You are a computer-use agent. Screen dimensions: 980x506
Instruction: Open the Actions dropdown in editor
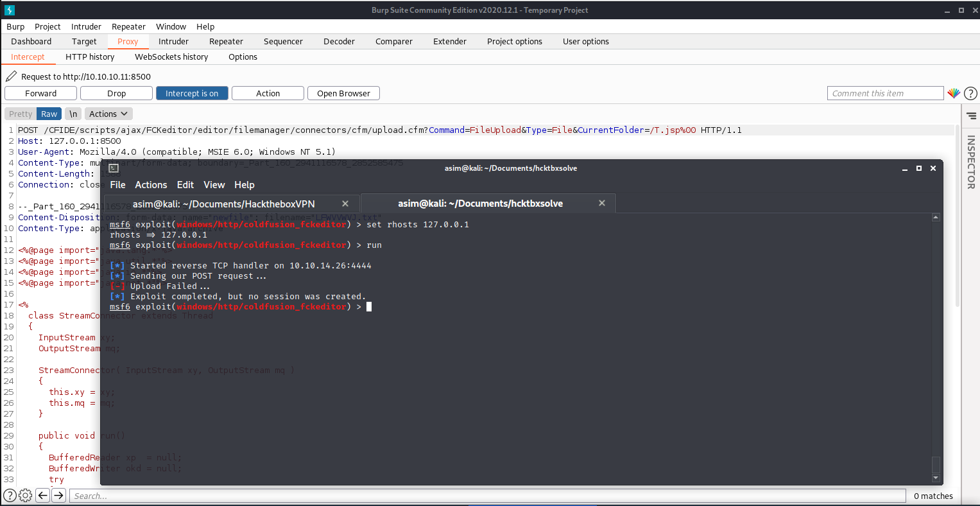coord(108,114)
